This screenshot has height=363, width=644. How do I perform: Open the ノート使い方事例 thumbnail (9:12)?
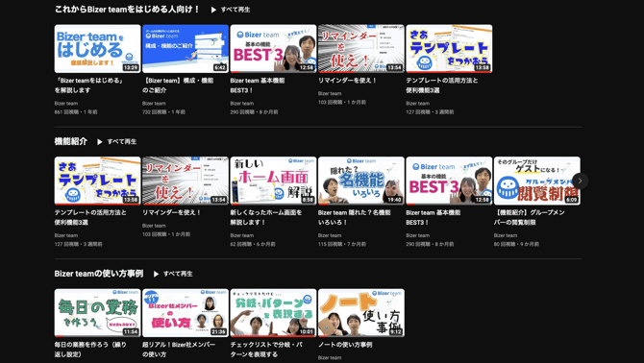(361, 313)
